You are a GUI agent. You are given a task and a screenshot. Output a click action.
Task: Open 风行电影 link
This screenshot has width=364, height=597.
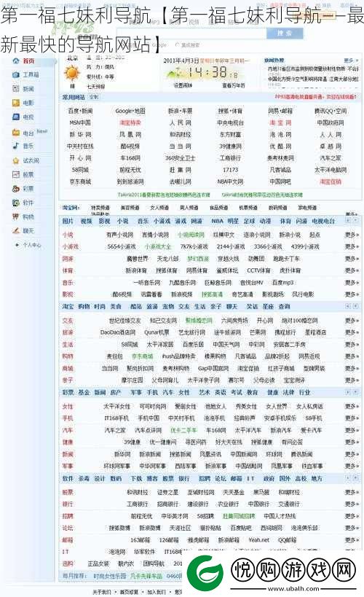[303, 294]
